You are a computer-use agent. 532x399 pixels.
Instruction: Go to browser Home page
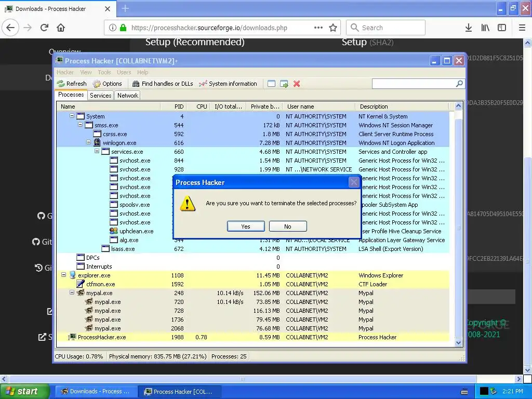coord(61,28)
